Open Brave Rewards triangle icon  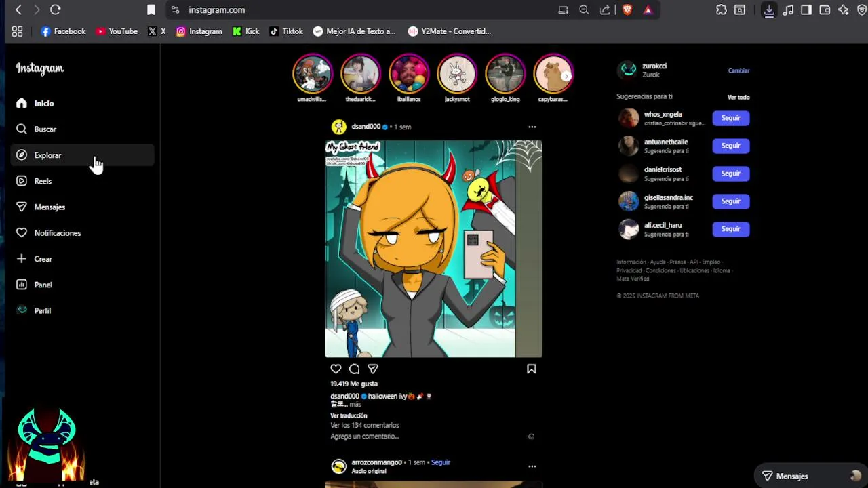pyautogui.click(x=648, y=9)
